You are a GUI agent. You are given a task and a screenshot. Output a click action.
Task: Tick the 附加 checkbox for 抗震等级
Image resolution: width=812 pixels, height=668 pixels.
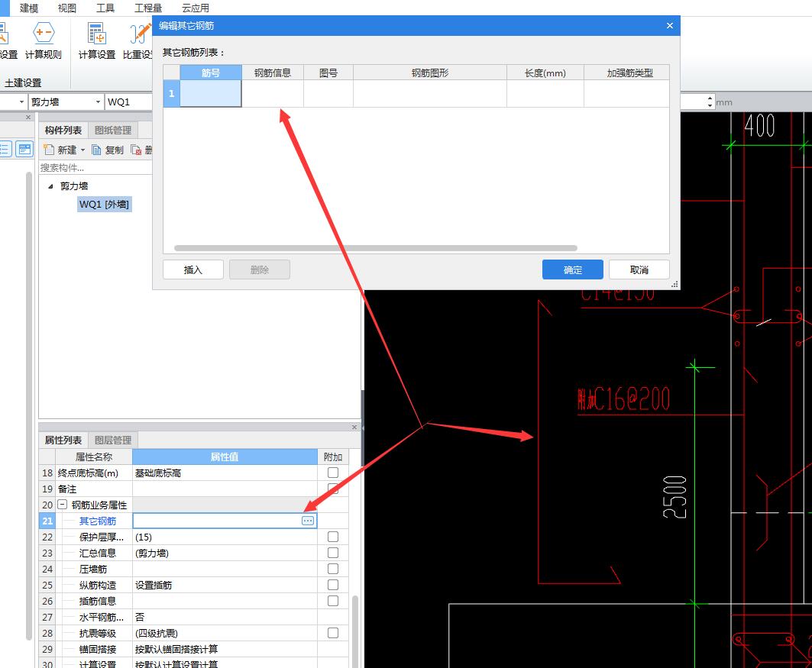click(x=333, y=633)
